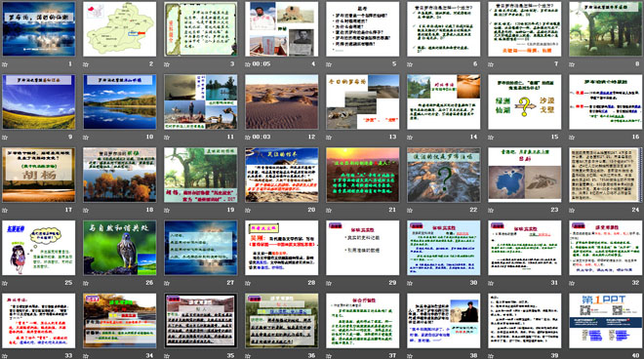Select slide 27 thumbnail with blue sky text box
Viewport: 644px width, 359px height.
[x=201, y=248]
